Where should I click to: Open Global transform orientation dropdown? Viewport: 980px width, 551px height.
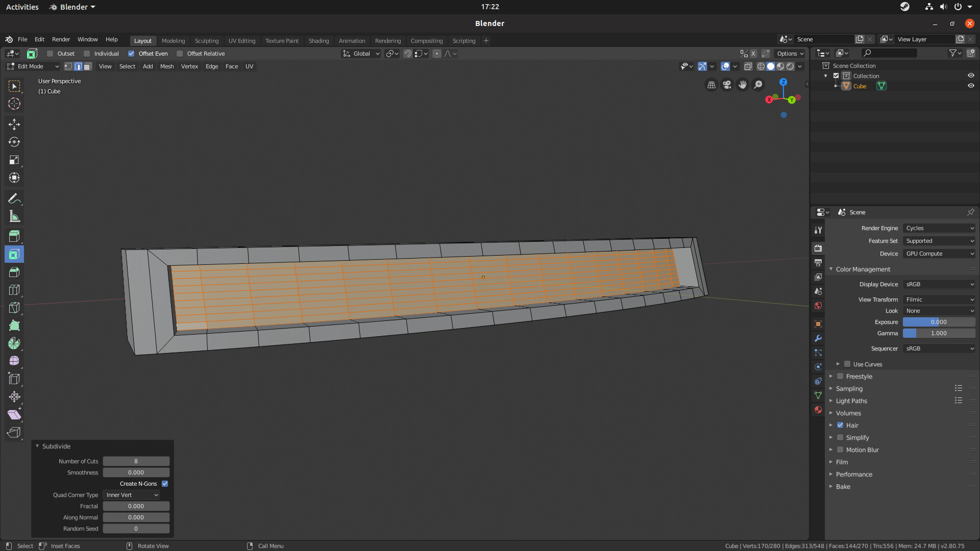pyautogui.click(x=361, y=54)
